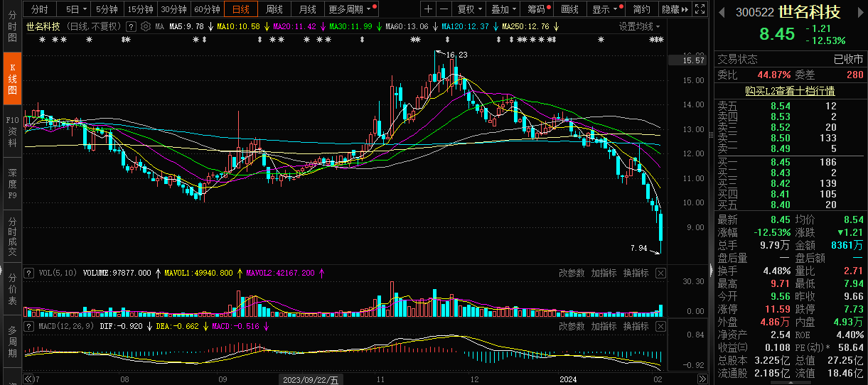The width and height of the screenshot is (868, 385).
Task: Click 换指标 in the MACD panel
Action: (x=636, y=326)
